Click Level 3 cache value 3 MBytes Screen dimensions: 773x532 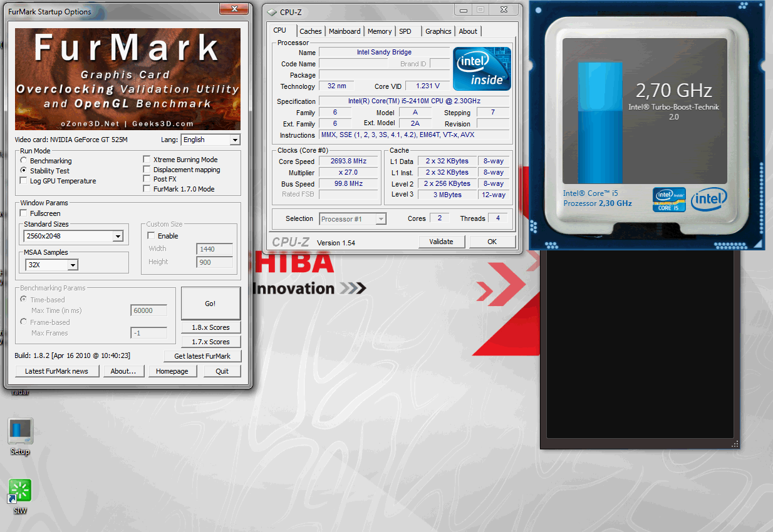pyautogui.click(x=447, y=195)
